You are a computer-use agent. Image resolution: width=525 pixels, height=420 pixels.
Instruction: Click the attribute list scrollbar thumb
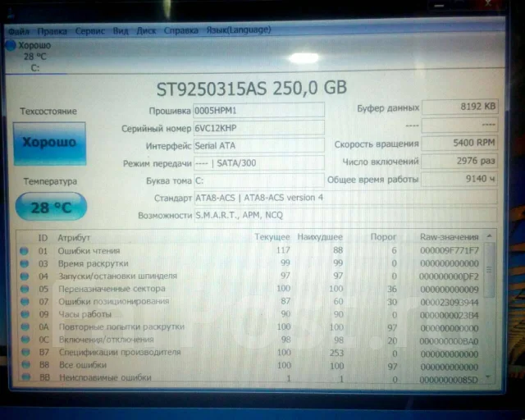click(x=489, y=270)
